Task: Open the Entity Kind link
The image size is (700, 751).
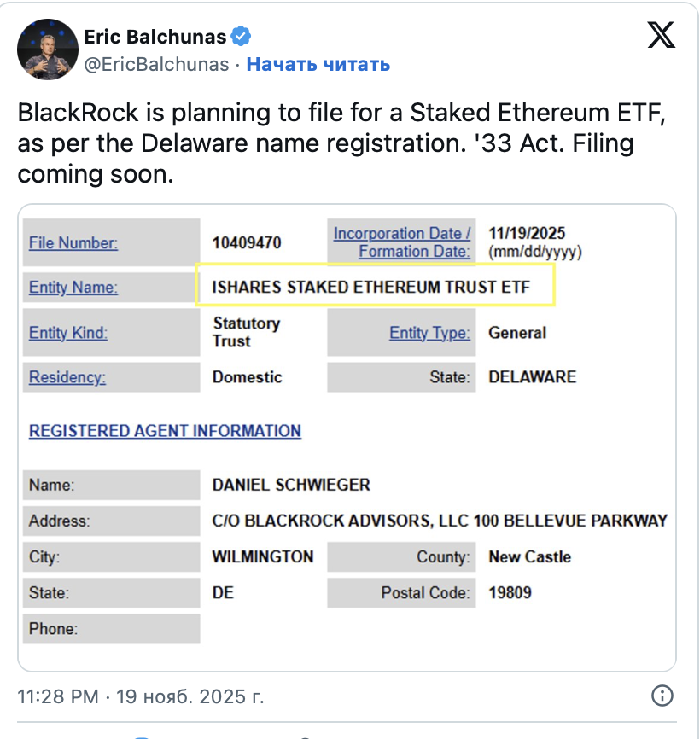Action: tap(68, 333)
